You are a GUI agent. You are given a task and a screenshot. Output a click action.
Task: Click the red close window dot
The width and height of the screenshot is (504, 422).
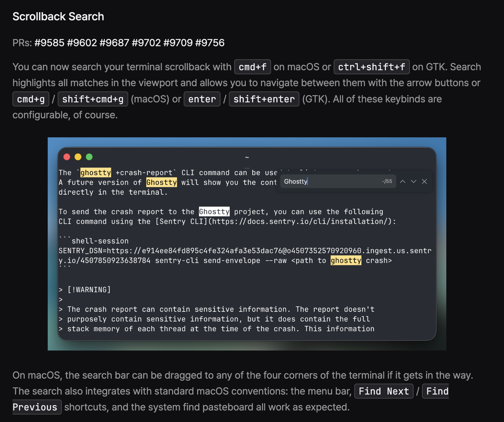point(67,157)
